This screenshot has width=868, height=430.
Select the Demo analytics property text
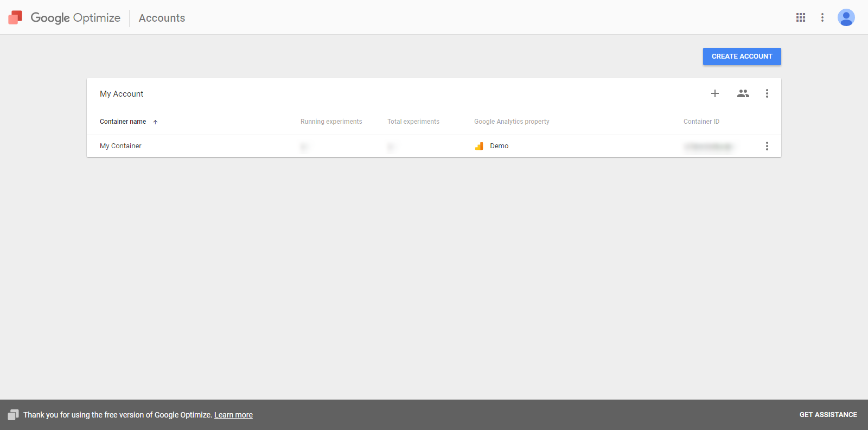coord(499,146)
